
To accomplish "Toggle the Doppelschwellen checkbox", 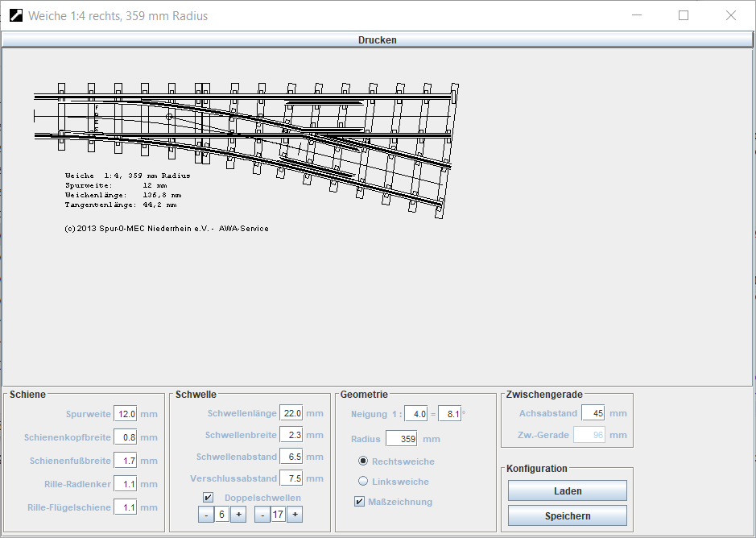I will tap(209, 498).
